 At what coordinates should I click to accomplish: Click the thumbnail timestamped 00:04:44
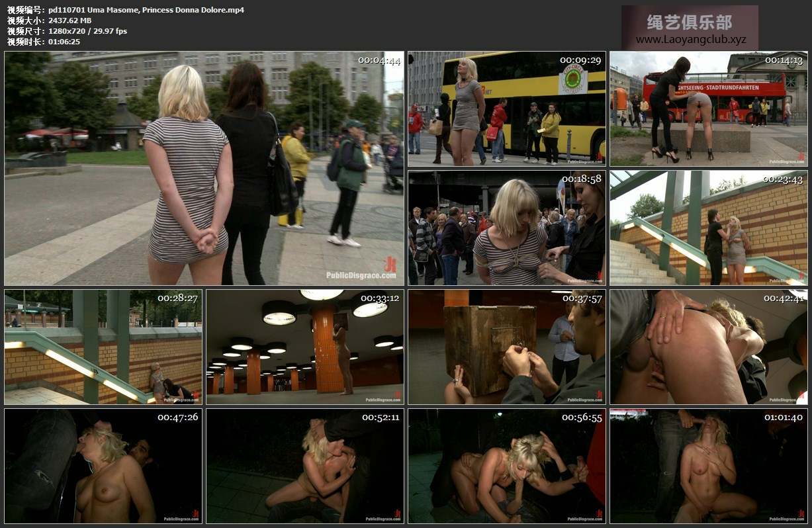204,168
